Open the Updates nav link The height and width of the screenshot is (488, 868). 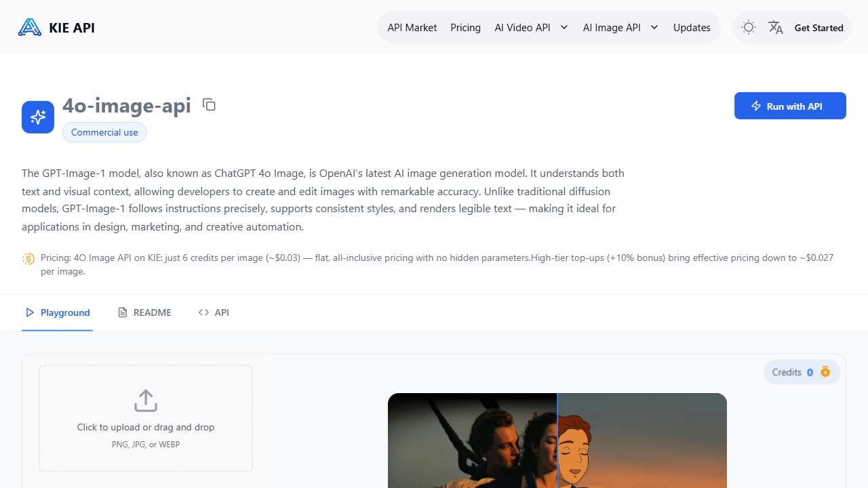coord(692,28)
